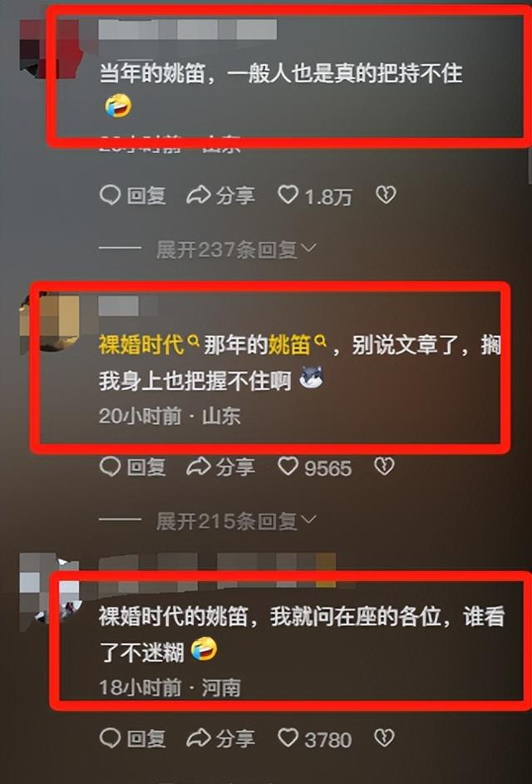532x784 pixels.
Task: Share the comment with 9565 likes
Action: point(220,467)
